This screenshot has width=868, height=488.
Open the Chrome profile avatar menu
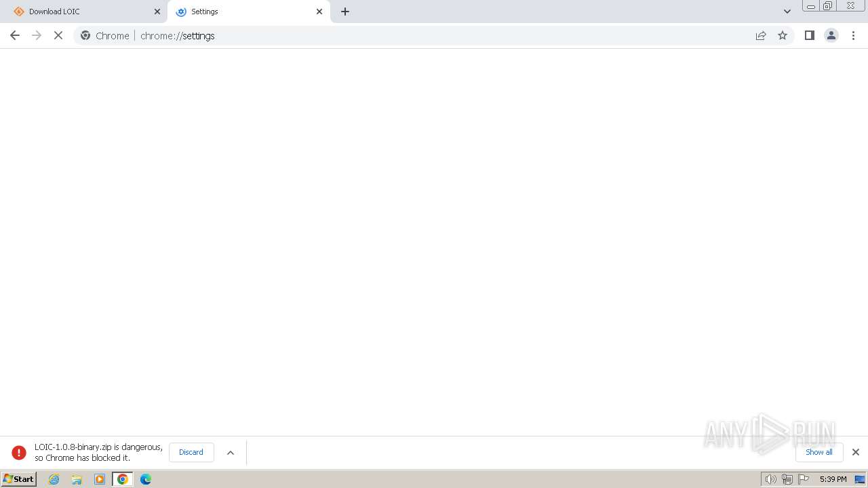coord(831,36)
